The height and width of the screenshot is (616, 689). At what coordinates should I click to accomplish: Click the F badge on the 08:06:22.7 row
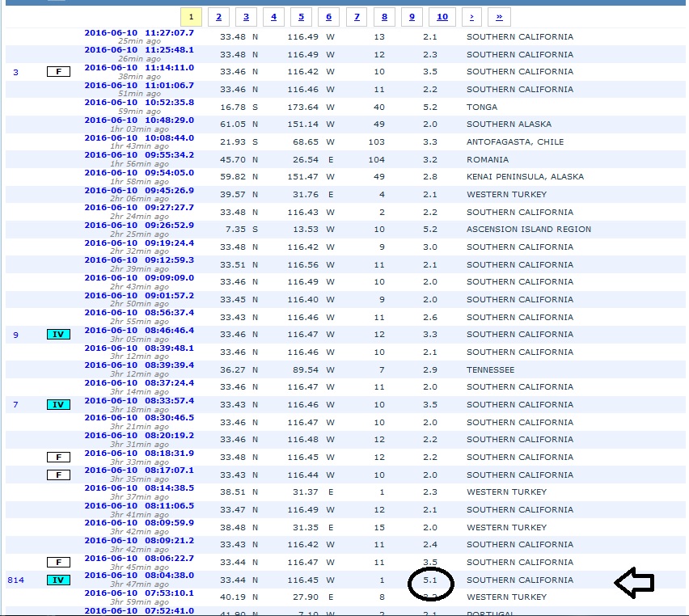[x=58, y=563]
